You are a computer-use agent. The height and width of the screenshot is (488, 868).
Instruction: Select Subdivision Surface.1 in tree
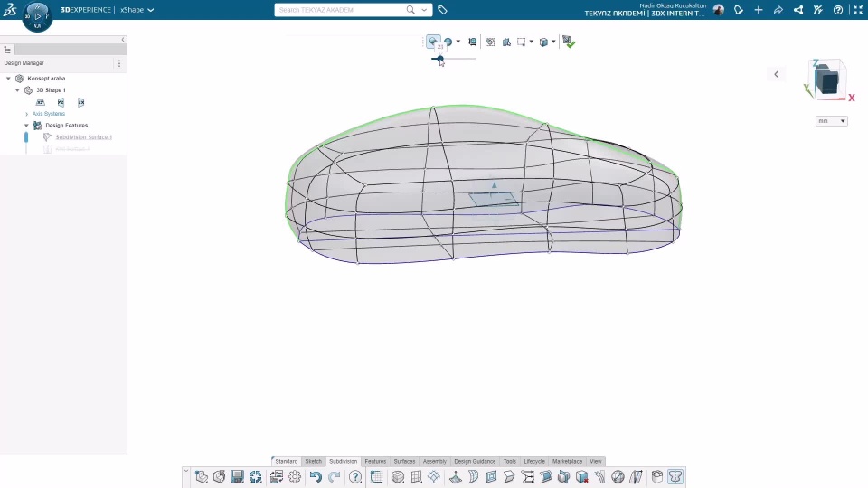[83, 137]
